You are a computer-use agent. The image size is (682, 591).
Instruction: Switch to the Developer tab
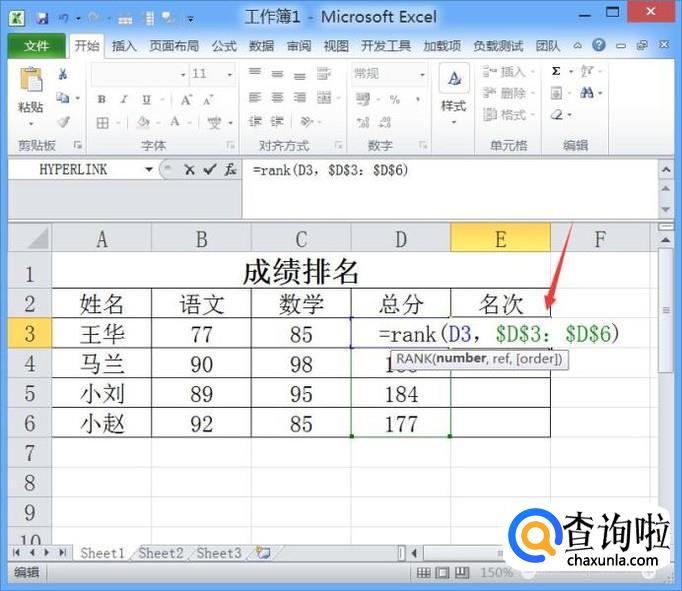[386, 46]
